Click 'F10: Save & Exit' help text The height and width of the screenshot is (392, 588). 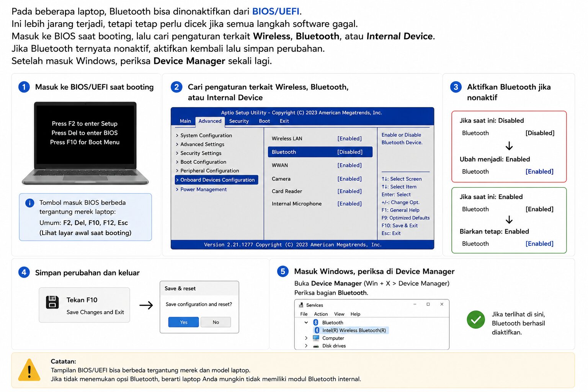[399, 225]
